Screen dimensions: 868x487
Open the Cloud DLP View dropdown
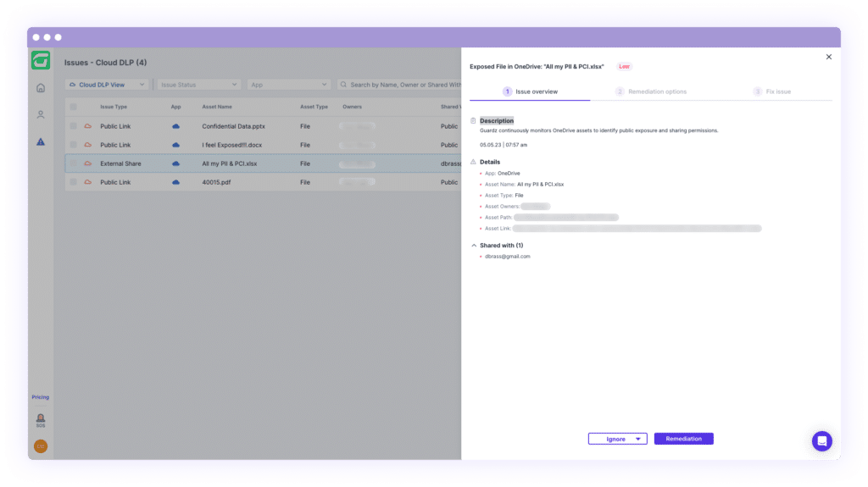point(107,85)
